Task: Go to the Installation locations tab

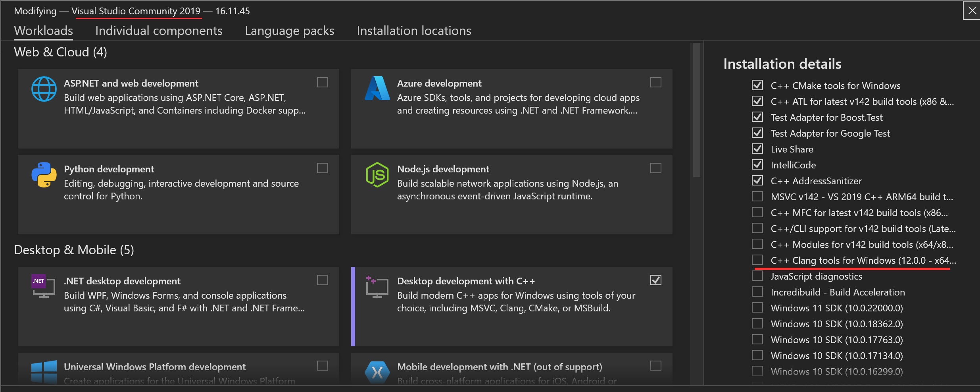Action: (414, 31)
